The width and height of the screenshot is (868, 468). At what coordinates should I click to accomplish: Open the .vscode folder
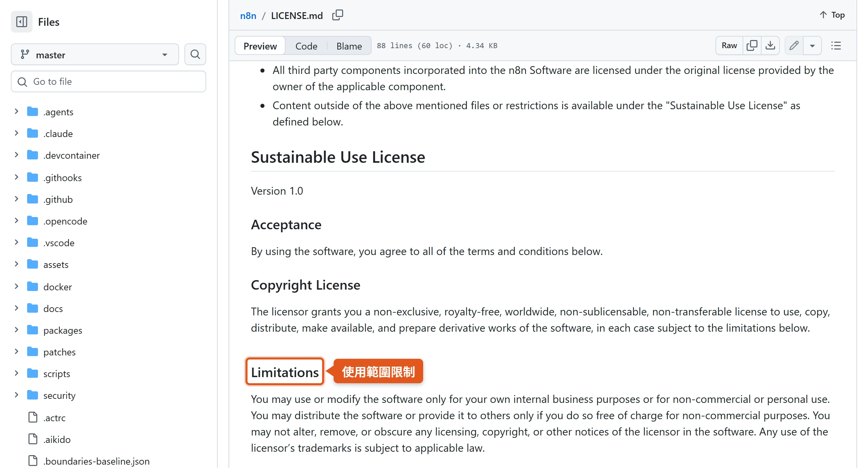click(59, 242)
